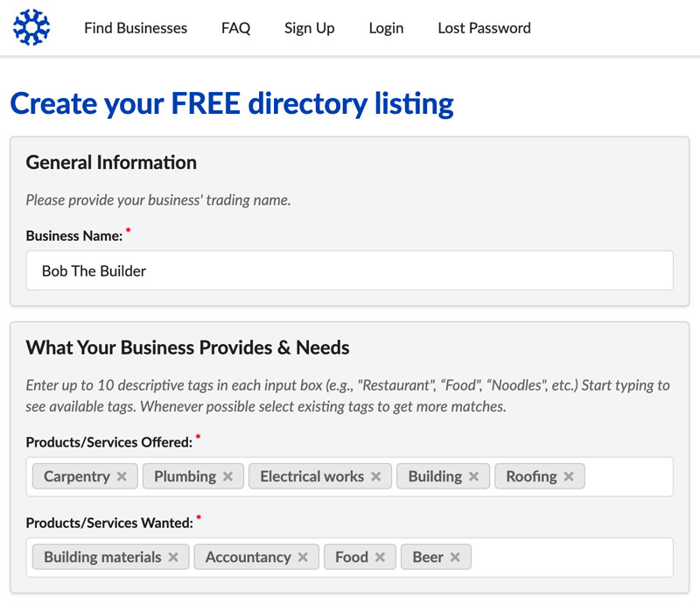
Task: Open the Sign Up link
Action: (310, 28)
